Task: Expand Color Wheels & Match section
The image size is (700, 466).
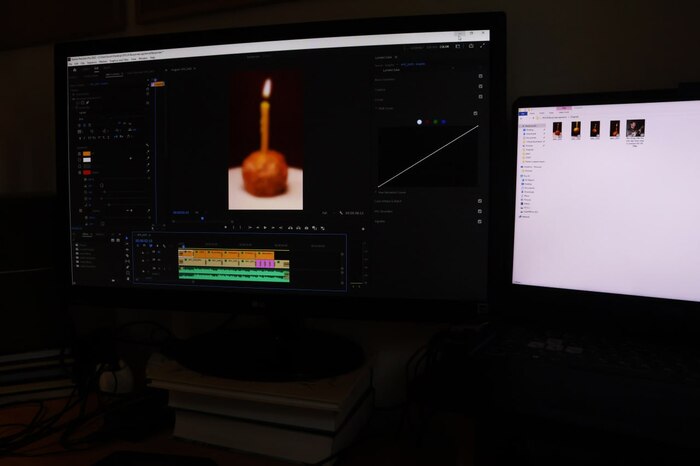Action: (388, 201)
